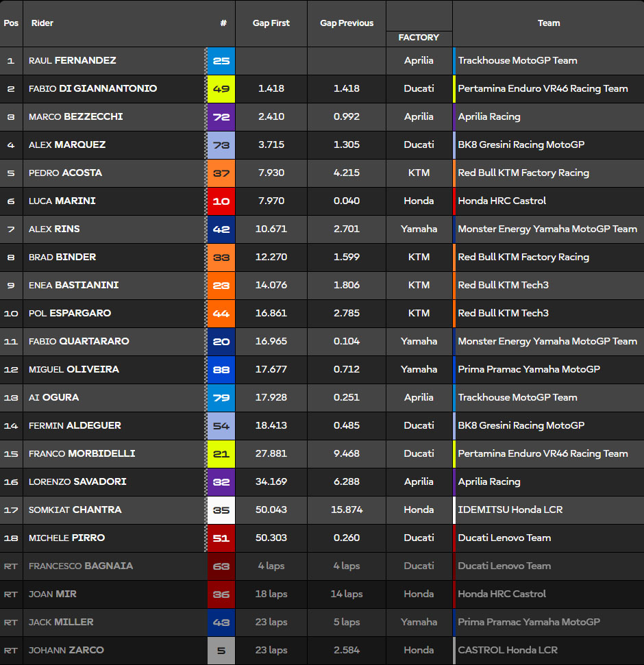The height and width of the screenshot is (665, 644).
Task: Click Raul Fernandez's blue number 25 badge
Action: tap(221, 61)
